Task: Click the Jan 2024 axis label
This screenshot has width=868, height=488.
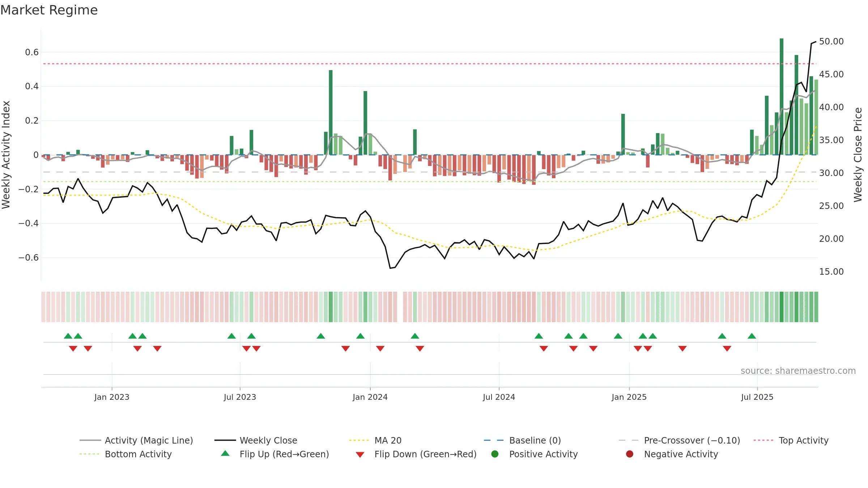Action: pos(370,397)
